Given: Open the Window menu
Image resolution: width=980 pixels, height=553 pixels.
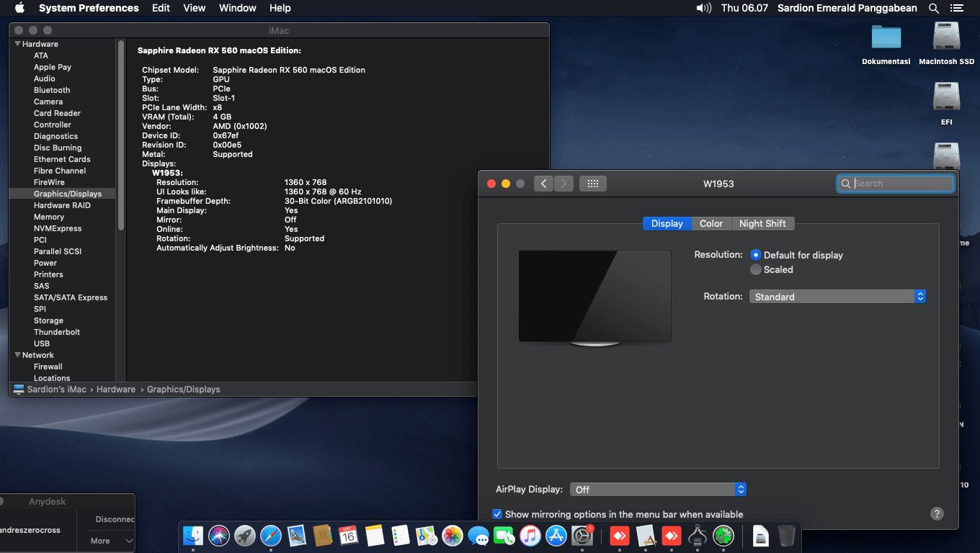Looking at the screenshot, I should click(238, 8).
